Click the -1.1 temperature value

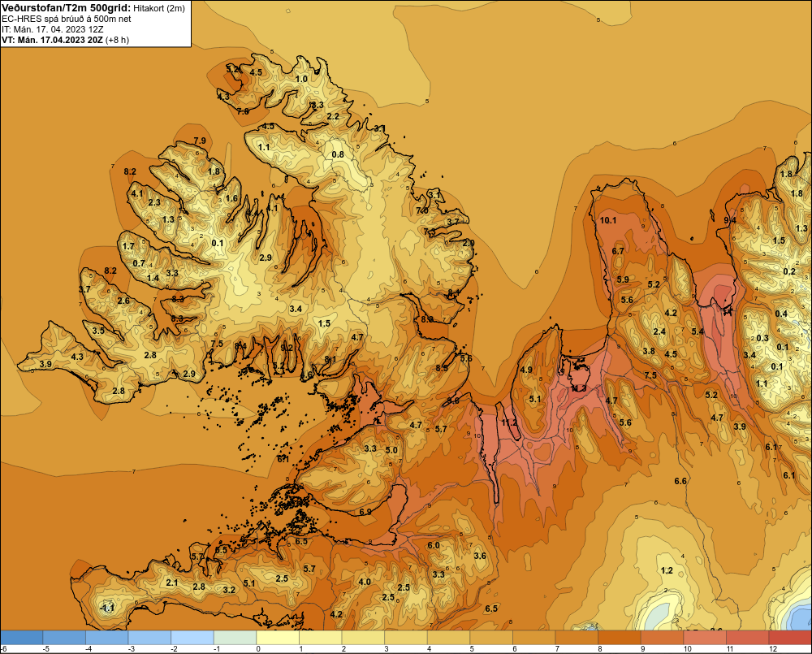(x=107, y=608)
